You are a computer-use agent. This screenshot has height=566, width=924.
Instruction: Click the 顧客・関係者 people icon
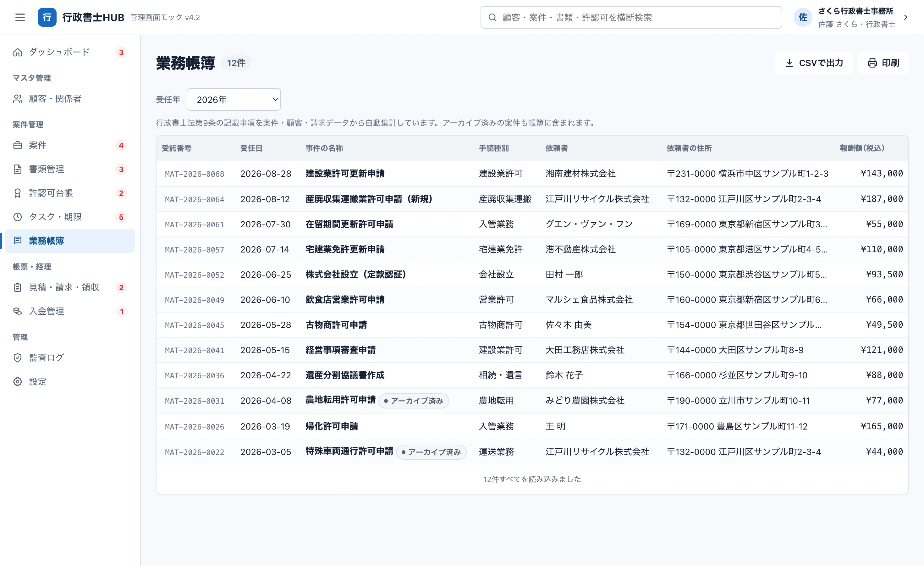18,99
